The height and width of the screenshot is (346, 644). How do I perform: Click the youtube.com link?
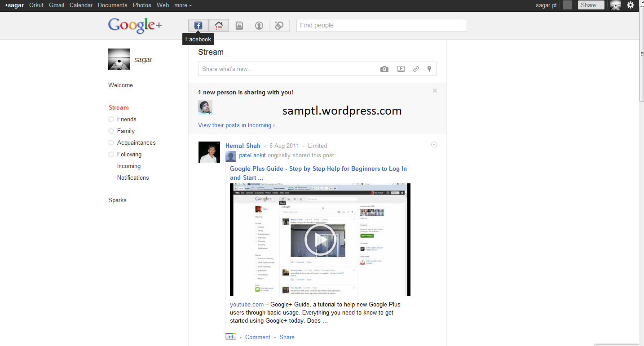coord(247,304)
